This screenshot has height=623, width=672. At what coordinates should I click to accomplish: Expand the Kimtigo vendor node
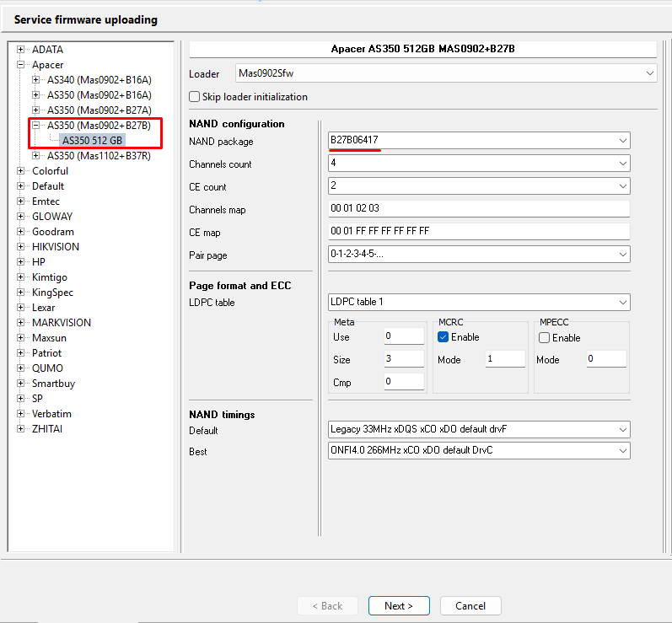tap(20, 277)
